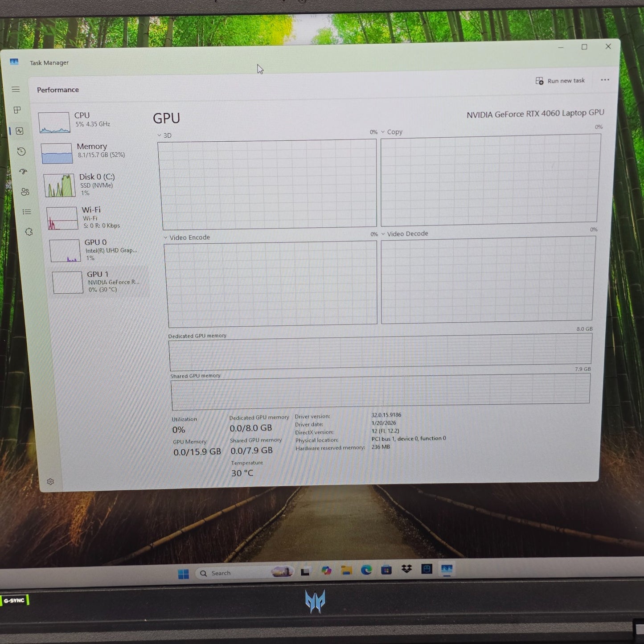Click the Task Manager taskbar icon

pos(447,569)
